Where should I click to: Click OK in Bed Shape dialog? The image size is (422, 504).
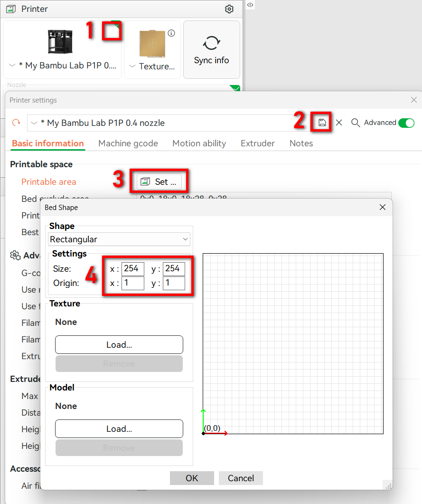pos(192,478)
